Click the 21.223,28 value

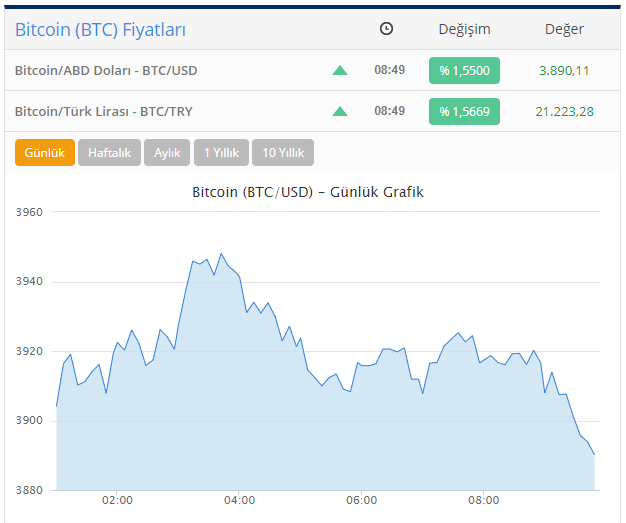[x=565, y=111]
